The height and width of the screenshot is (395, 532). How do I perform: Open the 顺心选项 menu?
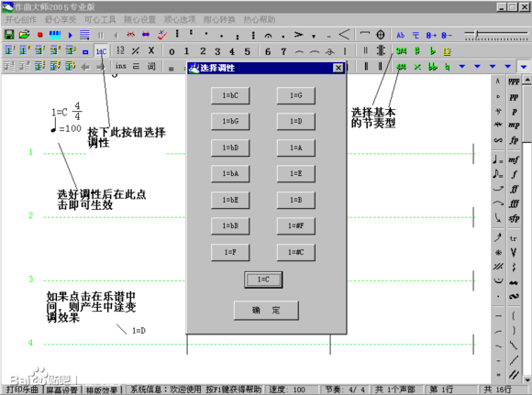[180, 19]
